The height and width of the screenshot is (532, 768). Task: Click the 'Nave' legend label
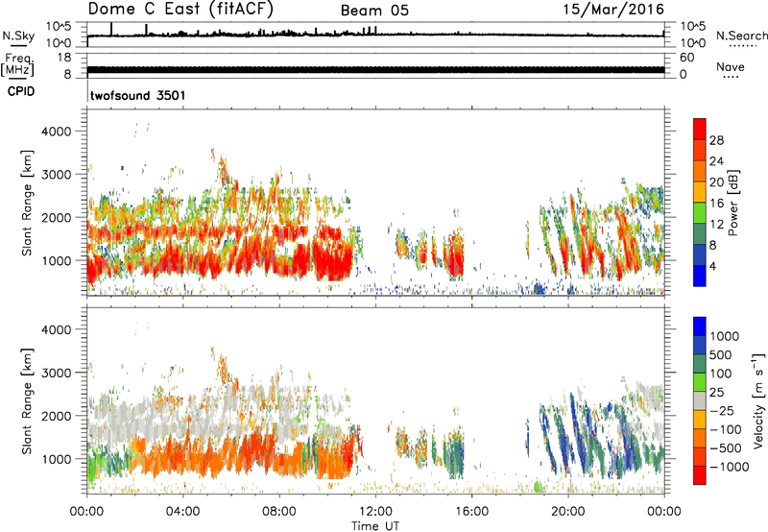tap(731, 66)
